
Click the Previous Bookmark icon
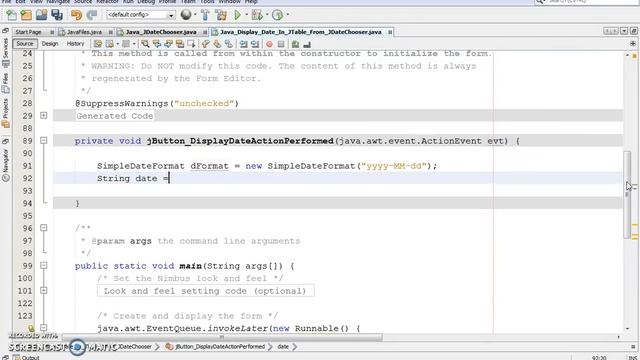pos(206,44)
